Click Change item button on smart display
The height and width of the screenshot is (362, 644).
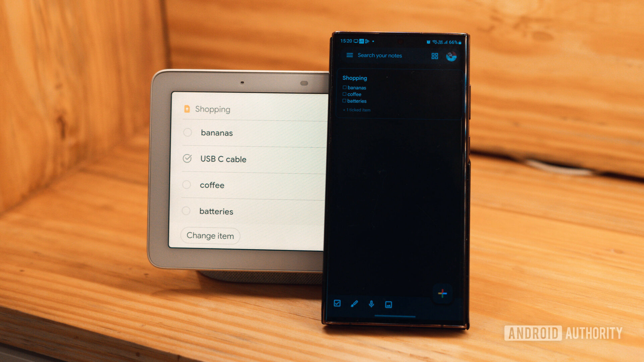(210, 236)
